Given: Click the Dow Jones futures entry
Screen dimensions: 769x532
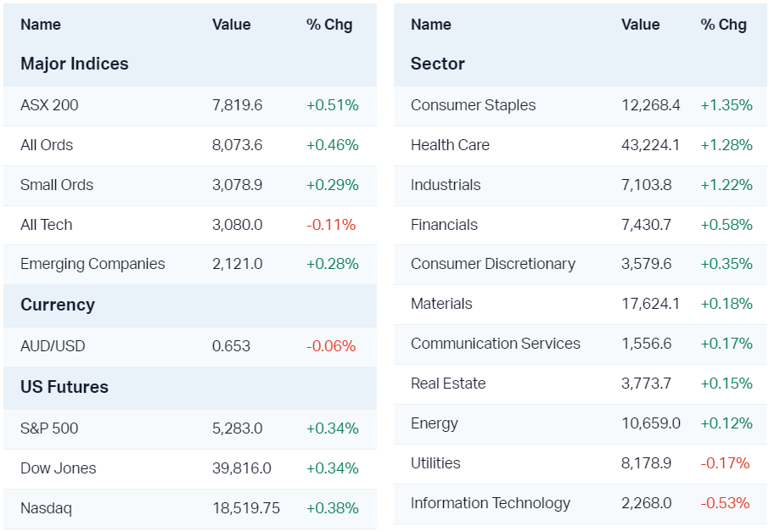Looking at the screenshot, I should 59,468.
